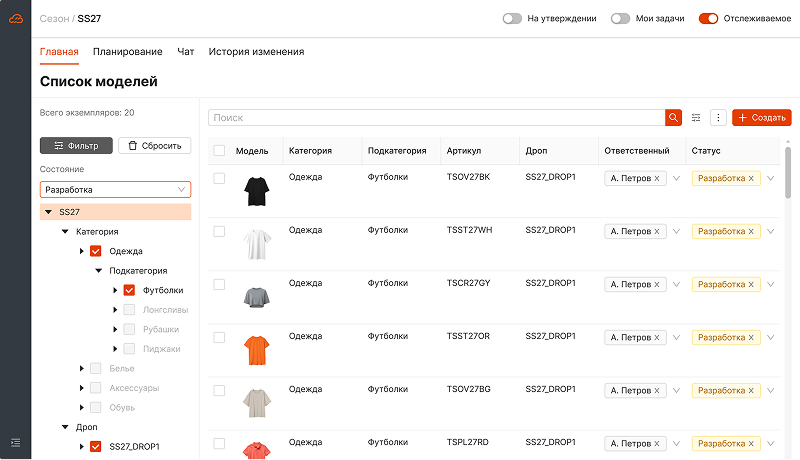
Task: Open Статус dropdown in TSST27OR row
Action: click(770, 338)
